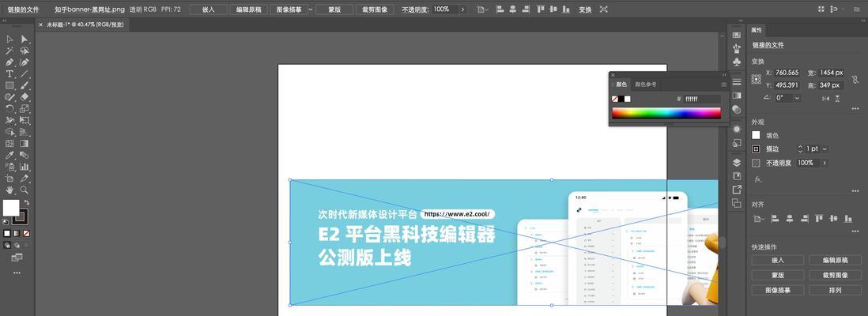Open Color panel flyout menu
The width and height of the screenshot is (868, 316).
coord(723,85)
